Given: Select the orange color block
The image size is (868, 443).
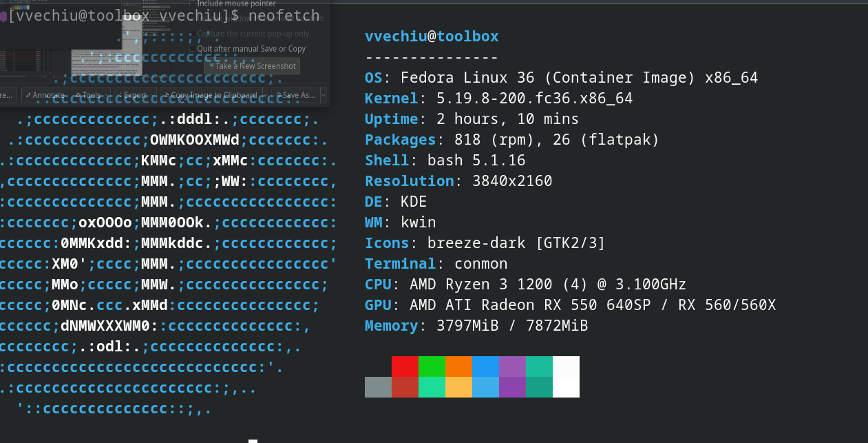Looking at the screenshot, I should [x=458, y=367].
